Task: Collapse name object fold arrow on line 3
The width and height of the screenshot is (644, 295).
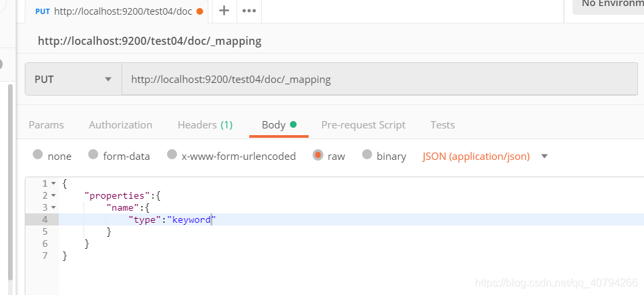Action: tap(53, 207)
